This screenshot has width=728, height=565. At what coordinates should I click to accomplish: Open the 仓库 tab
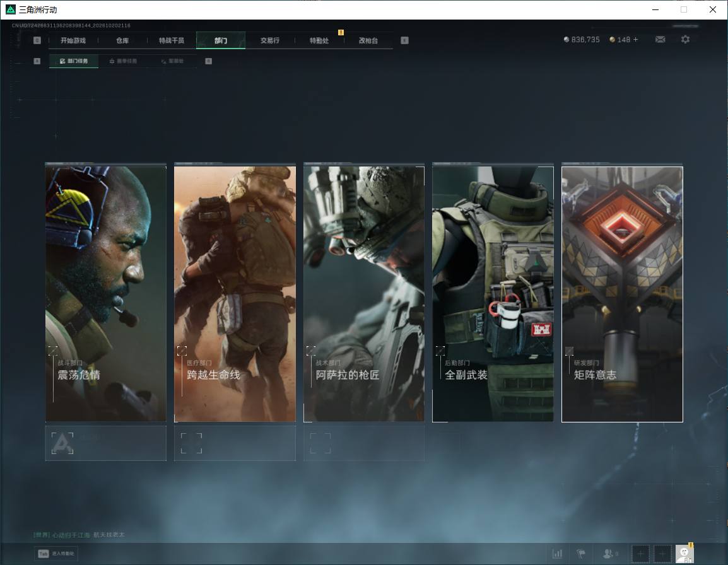122,40
